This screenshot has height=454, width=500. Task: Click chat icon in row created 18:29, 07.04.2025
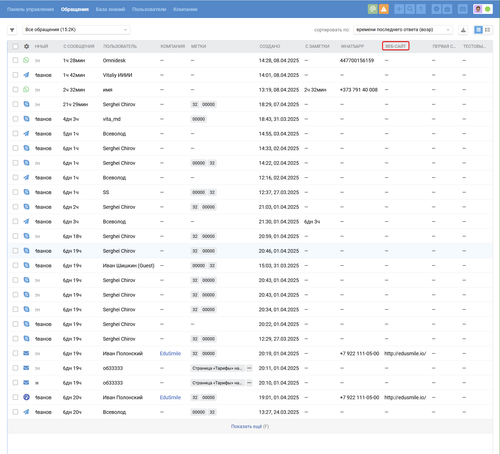[x=26, y=104]
